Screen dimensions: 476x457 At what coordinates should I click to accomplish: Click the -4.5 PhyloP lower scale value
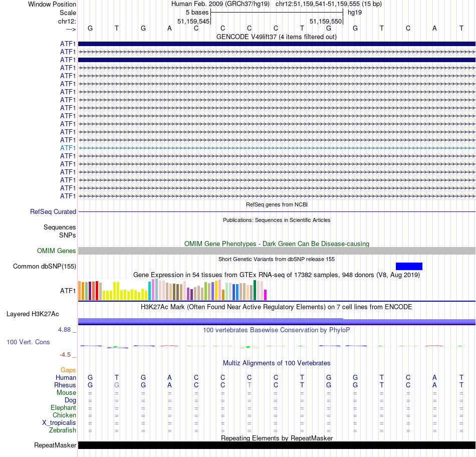pyautogui.click(x=65, y=354)
